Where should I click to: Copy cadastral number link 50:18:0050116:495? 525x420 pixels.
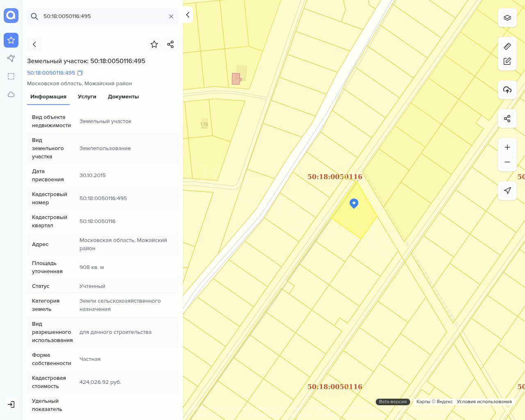click(80, 73)
